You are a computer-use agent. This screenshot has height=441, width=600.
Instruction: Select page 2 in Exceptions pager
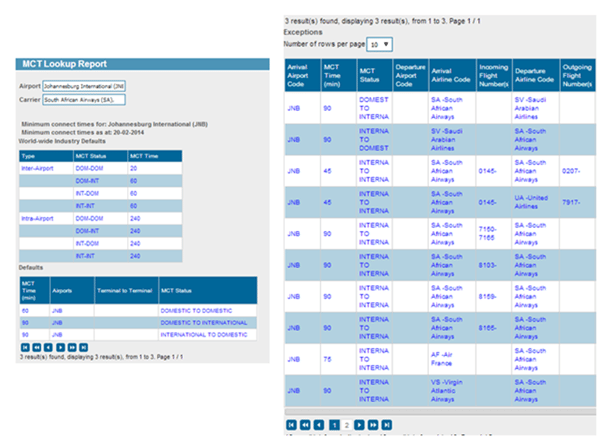(x=347, y=425)
